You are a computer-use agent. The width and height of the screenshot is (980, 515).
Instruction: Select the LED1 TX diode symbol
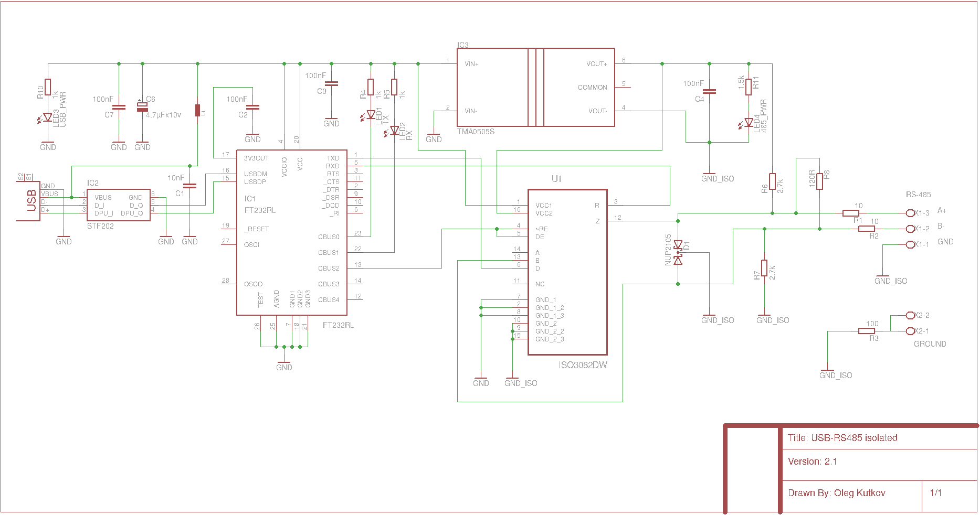coord(371,115)
